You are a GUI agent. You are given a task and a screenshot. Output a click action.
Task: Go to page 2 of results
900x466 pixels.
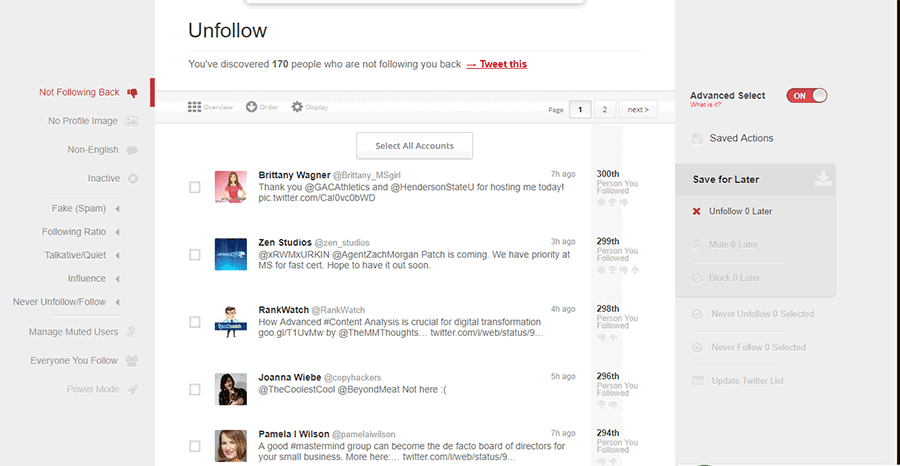(605, 110)
